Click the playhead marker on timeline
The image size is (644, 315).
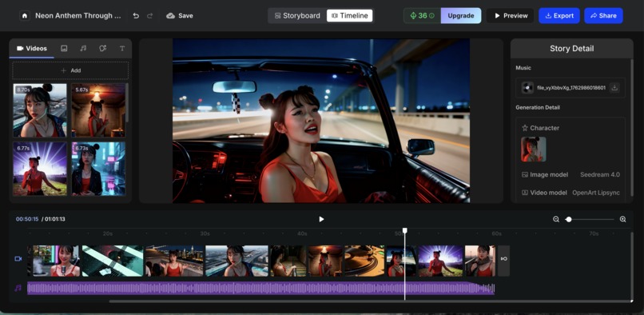coord(404,231)
